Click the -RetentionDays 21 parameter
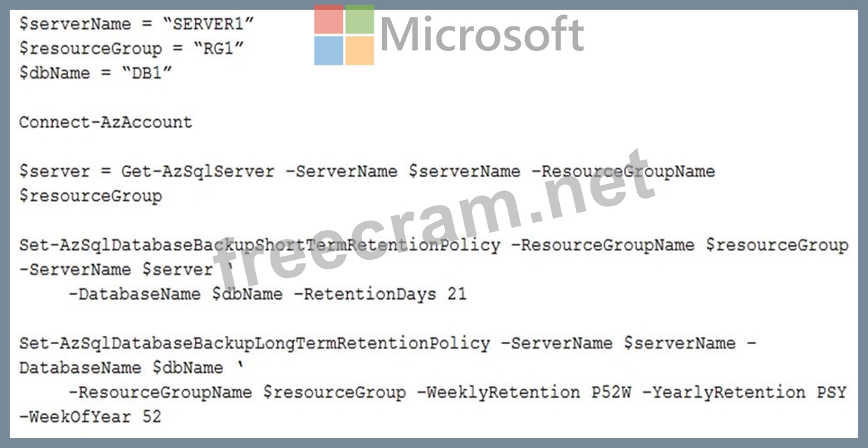The image size is (868, 448). pos(380,294)
